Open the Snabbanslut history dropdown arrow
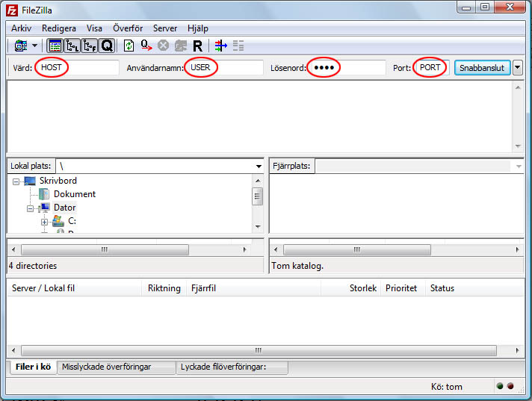Viewport: 532px width, 401px height. (x=517, y=67)
